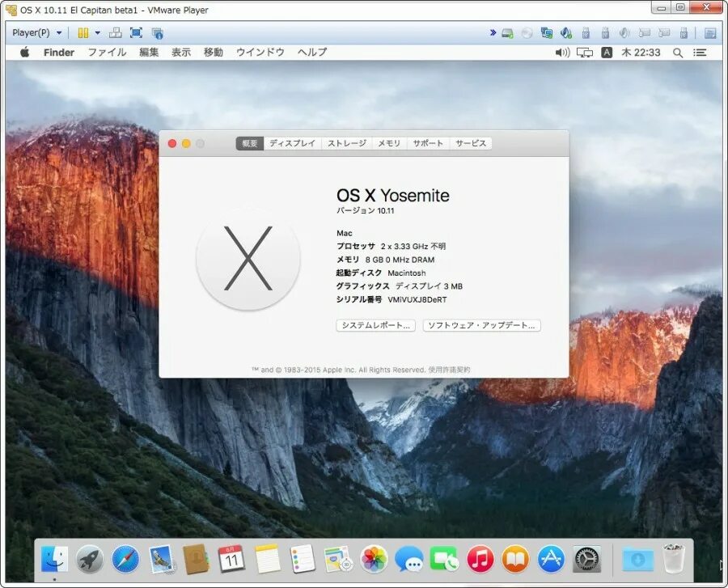Switch to the サービス tab
The image size is (728, 588).
click(x=471, y=143)
